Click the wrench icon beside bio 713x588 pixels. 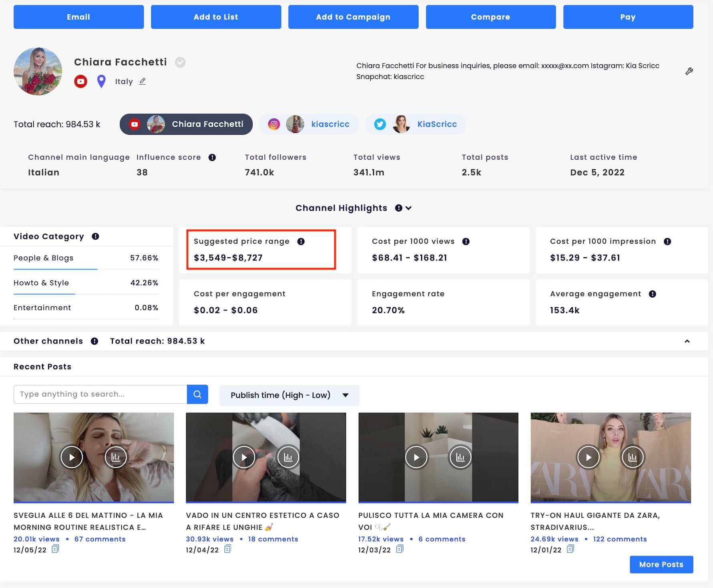coord(689,71)
